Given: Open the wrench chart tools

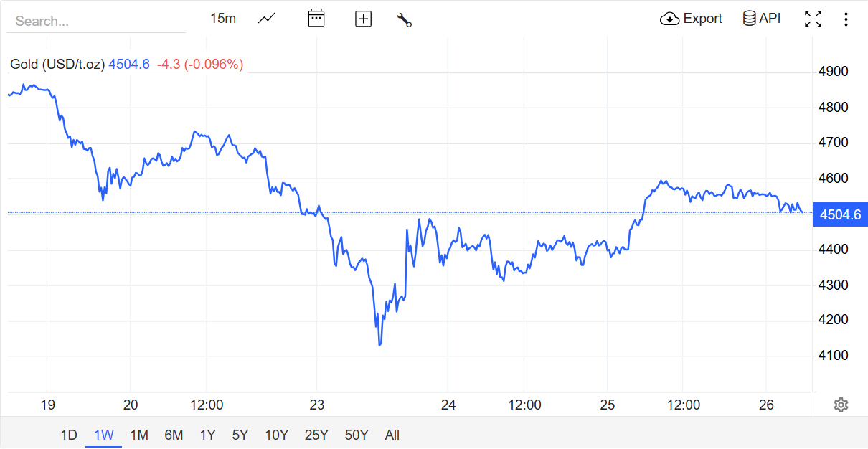Looking at the screenshot, I should pyautogui.click(x=405, y=19).
